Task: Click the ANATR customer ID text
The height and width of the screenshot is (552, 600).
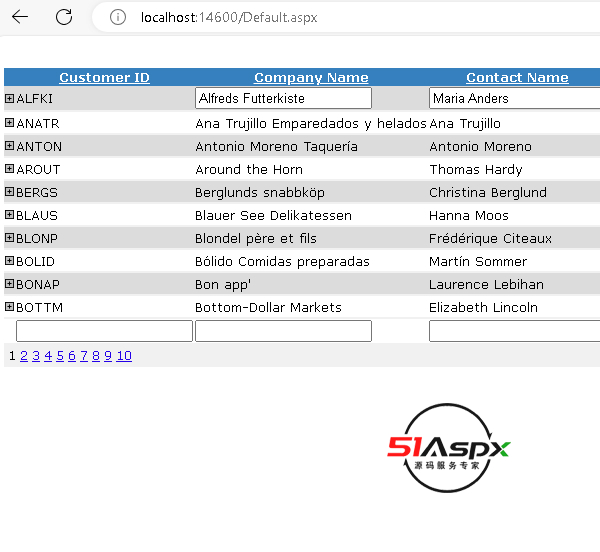Action: [x=38, y=124]
